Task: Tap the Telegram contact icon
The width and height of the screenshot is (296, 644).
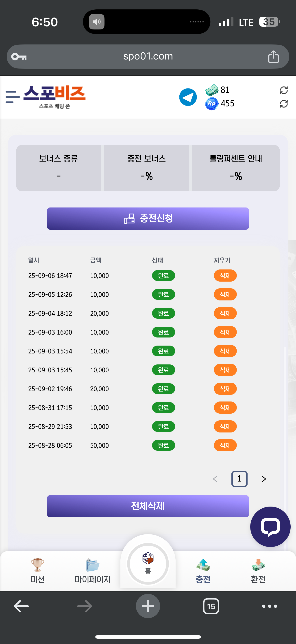Action: pos(188,97)
